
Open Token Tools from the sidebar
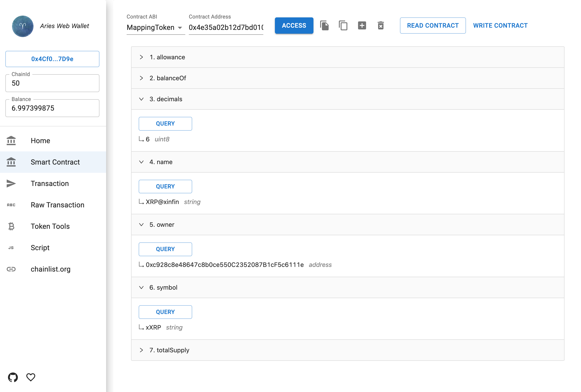pyautogui.click(x=50, y=226)
